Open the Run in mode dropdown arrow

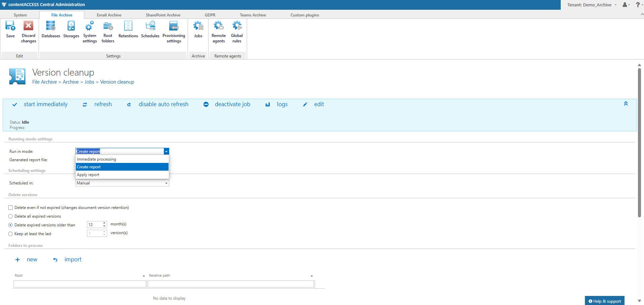[166, 151]
